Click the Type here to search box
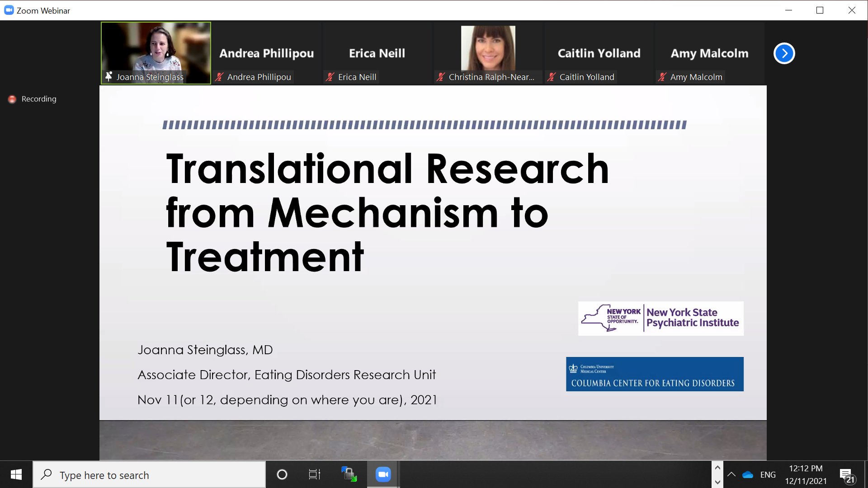Image resolution: width=868 pixels, height=488 pixels. 149,475
